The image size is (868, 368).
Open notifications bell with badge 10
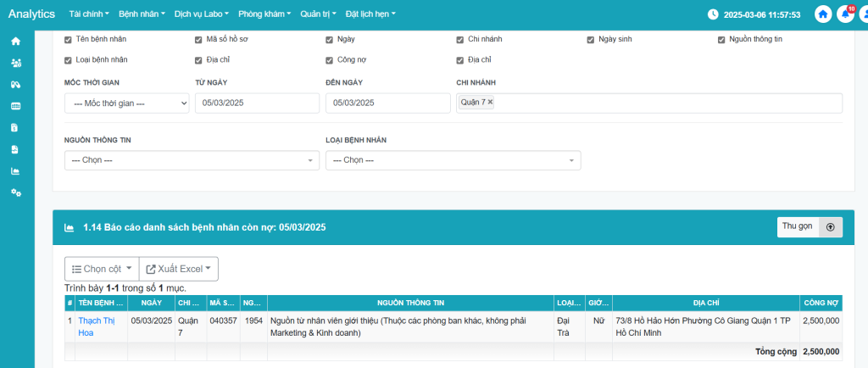(x=844, y=14)
